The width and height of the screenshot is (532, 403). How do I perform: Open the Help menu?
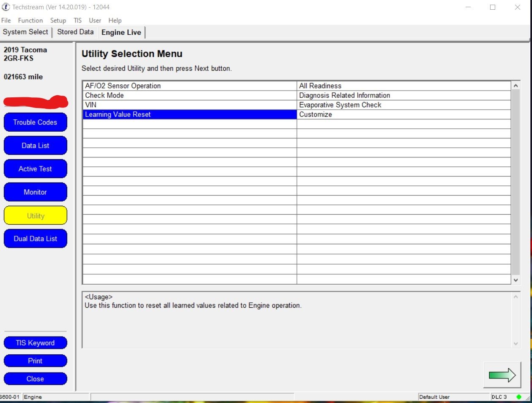[115, 20]
